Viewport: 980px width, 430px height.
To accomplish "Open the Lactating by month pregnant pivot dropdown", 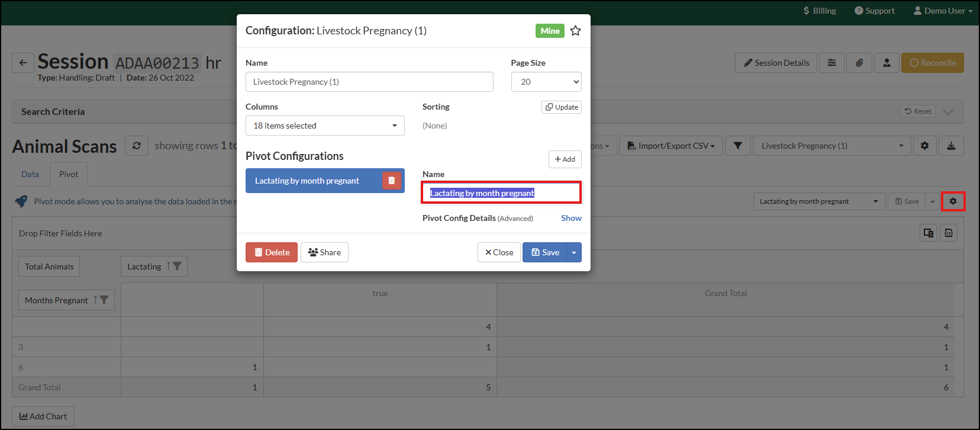I will [819, 201].
